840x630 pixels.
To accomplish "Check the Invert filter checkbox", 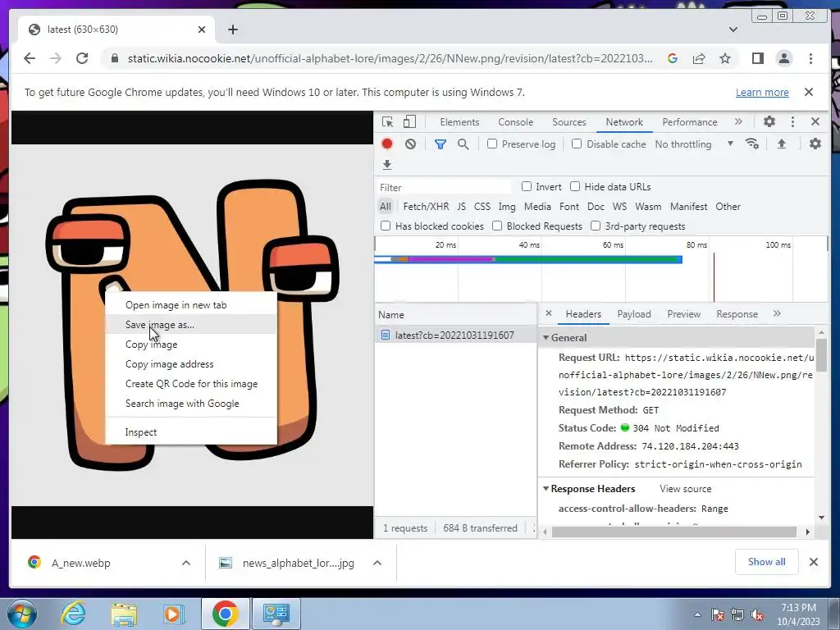I will click(527, 186).
